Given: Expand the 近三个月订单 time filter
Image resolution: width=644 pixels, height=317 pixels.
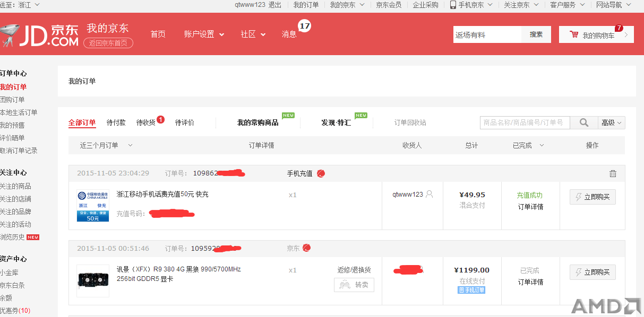Looking at the screenshot, I should [106, 145].
